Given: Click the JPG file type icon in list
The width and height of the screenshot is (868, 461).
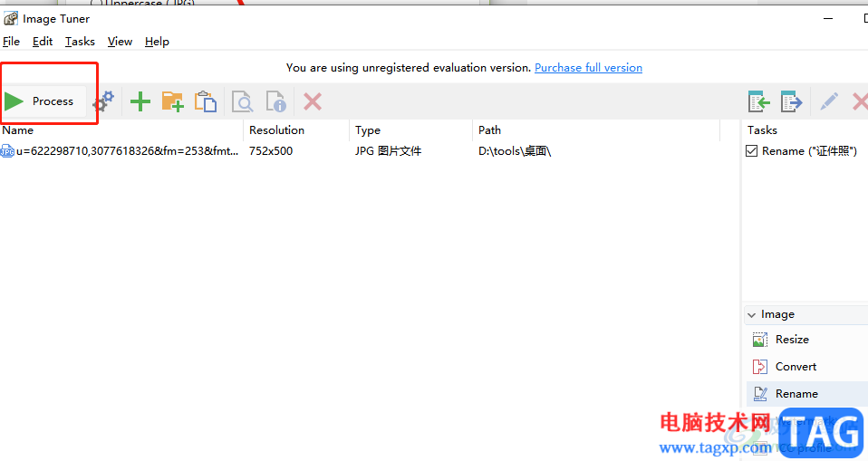Looking at the screenshot, I should tap(7, 151).
